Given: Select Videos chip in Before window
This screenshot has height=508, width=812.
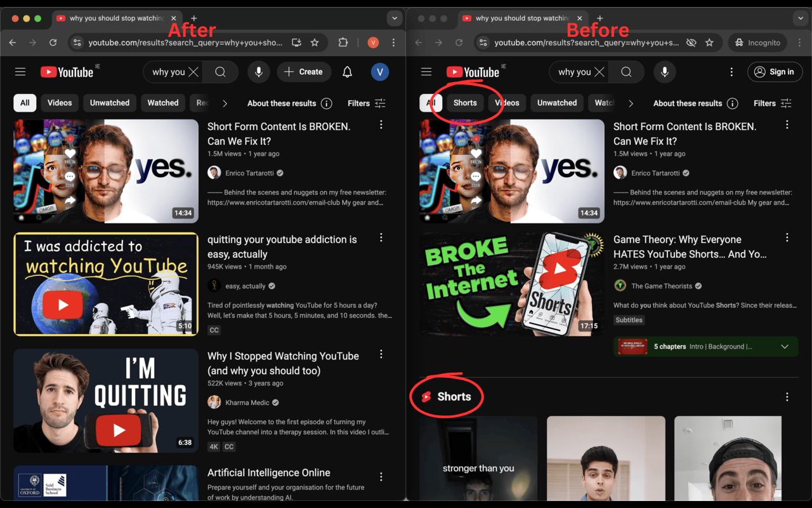Looking at the screenshot, I should (x=507, y=103).
